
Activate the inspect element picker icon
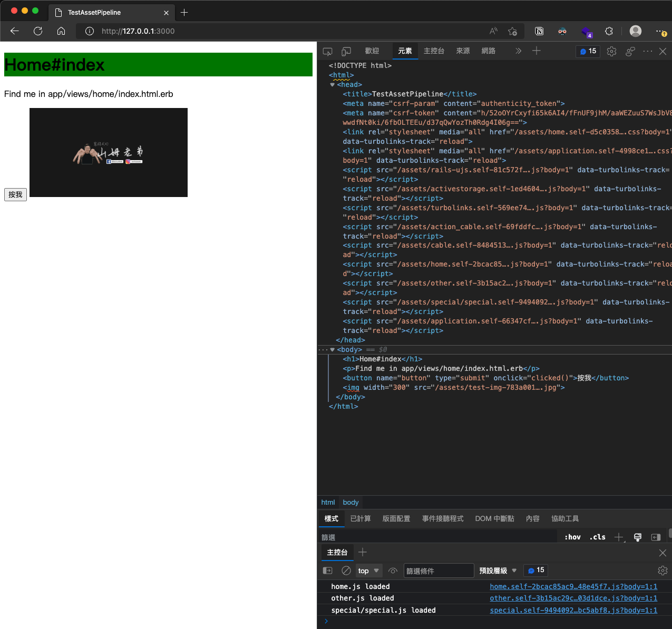(327, 51)
